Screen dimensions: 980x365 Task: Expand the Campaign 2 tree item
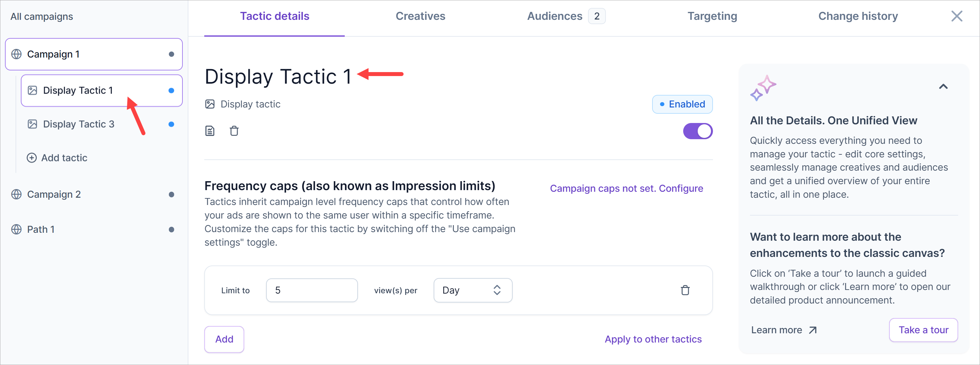(54, 194)
